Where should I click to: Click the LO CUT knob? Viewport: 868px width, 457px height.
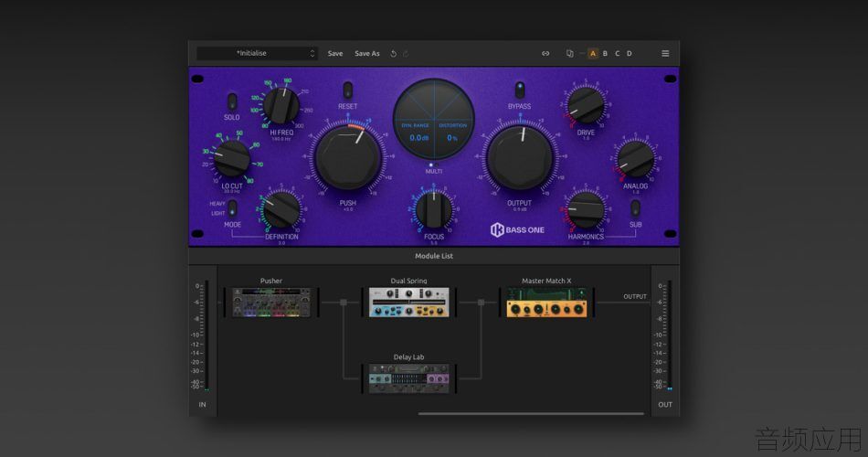pos(232,158)
